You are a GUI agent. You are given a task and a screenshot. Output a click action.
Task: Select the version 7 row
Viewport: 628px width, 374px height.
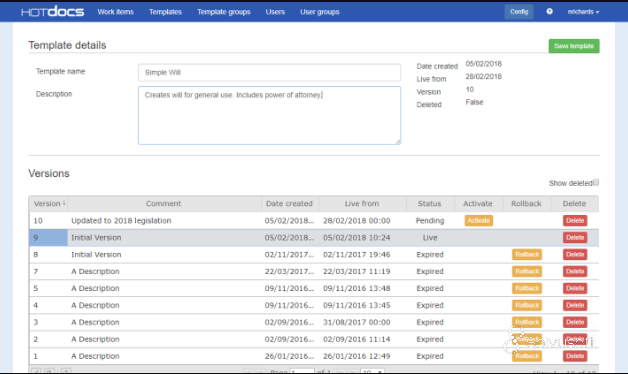coord(314,271)
